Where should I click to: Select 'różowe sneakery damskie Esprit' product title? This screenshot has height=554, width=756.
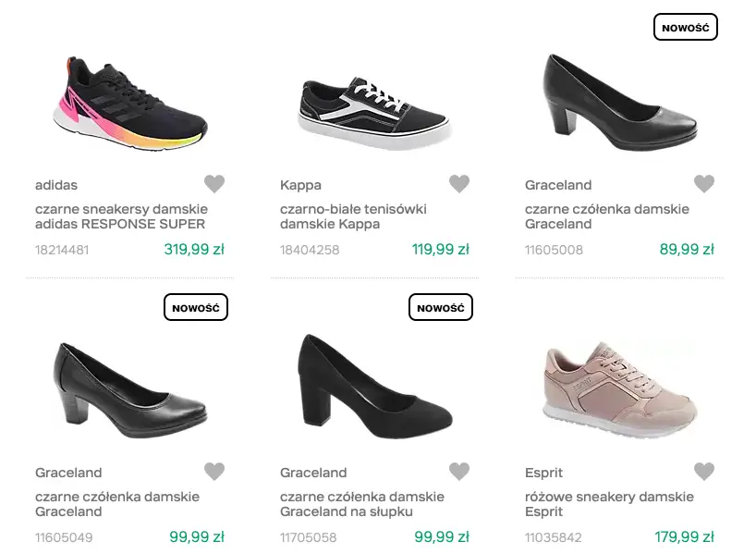pos(609,504)
